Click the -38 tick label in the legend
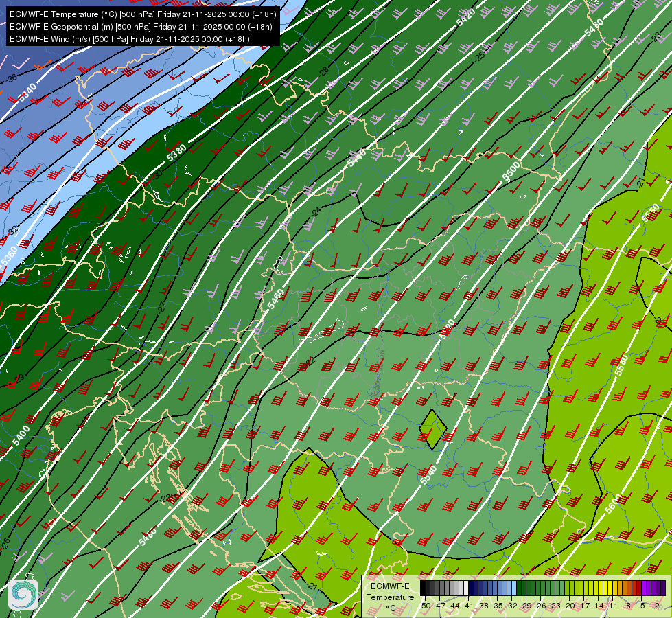The height and width of the screenshot is (618, 672). pos(483,606)
